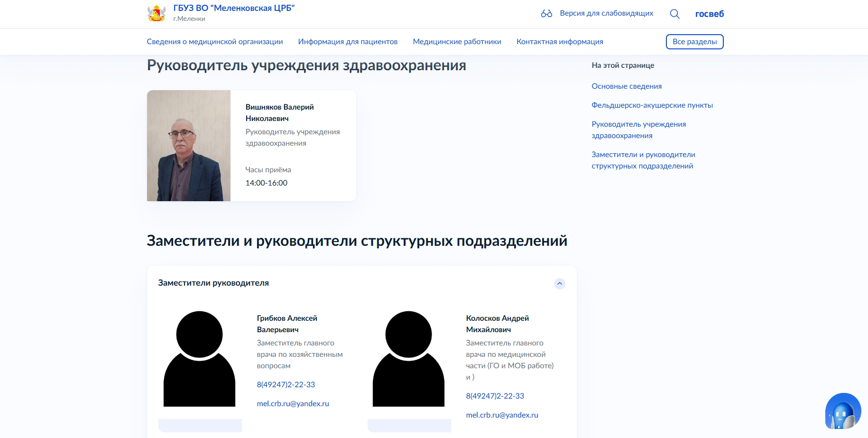Open Контактная информация menu

[x=560, y=42]
